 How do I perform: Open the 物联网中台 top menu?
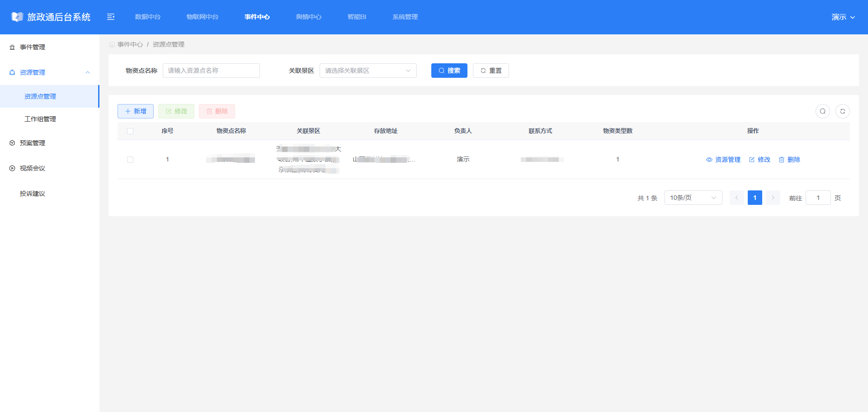203,17
